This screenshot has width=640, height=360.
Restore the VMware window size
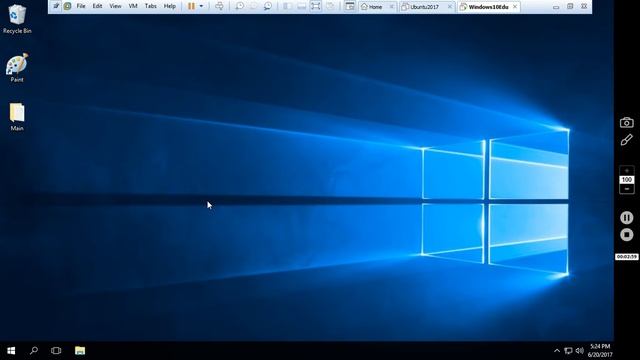570,6
